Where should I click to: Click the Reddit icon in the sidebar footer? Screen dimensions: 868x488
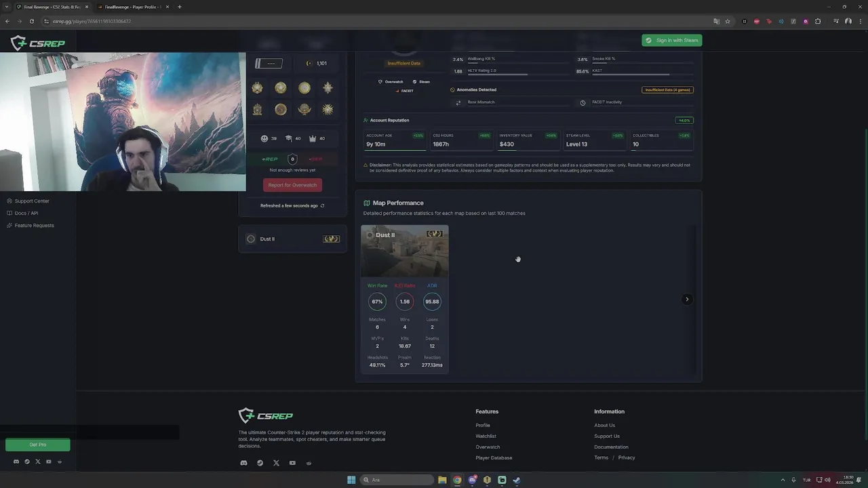[60, 462]
